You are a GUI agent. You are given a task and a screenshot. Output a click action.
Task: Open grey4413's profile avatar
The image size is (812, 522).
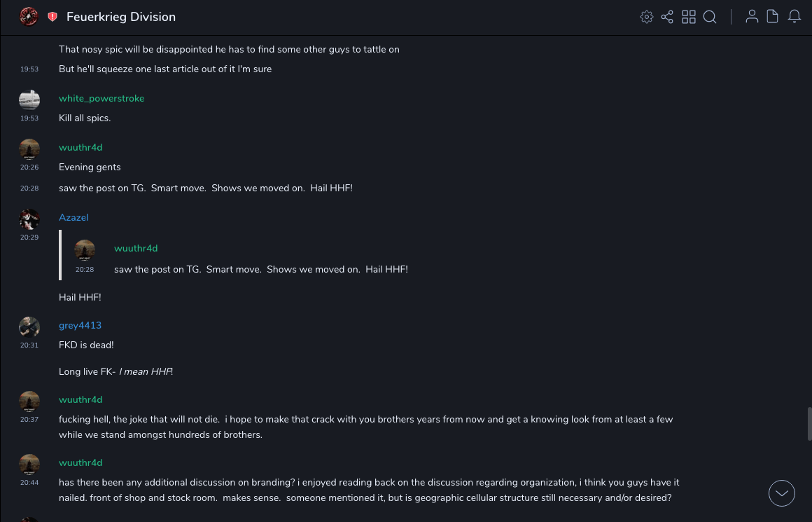coord(29,327)
